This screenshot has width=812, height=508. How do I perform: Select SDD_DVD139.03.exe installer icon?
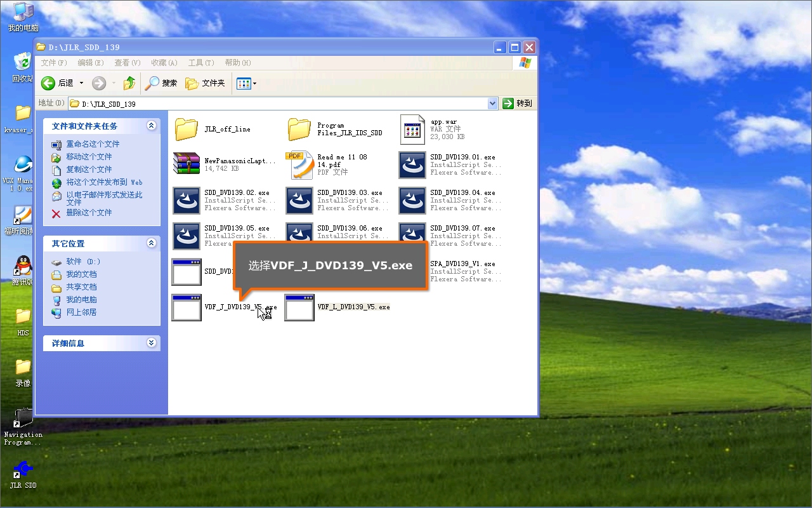pos(299,201)
